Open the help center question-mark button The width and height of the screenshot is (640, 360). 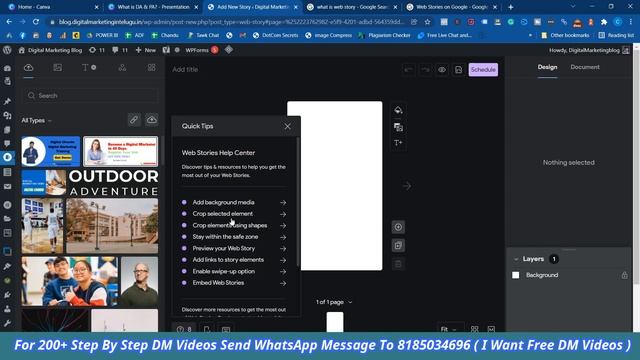(x=184, y=329)
